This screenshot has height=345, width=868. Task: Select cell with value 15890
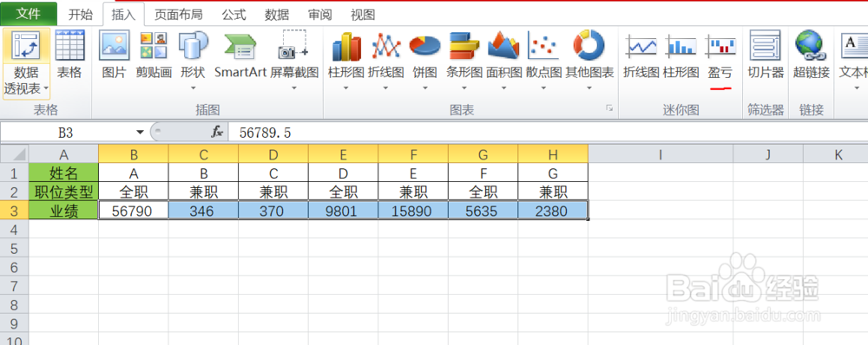(x=413, y=211)
